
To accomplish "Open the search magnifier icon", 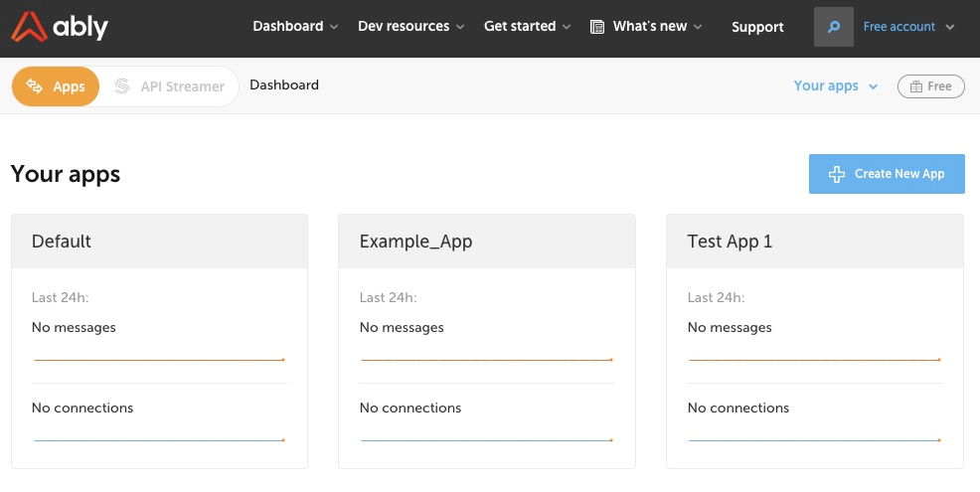I will click(834, 27).
